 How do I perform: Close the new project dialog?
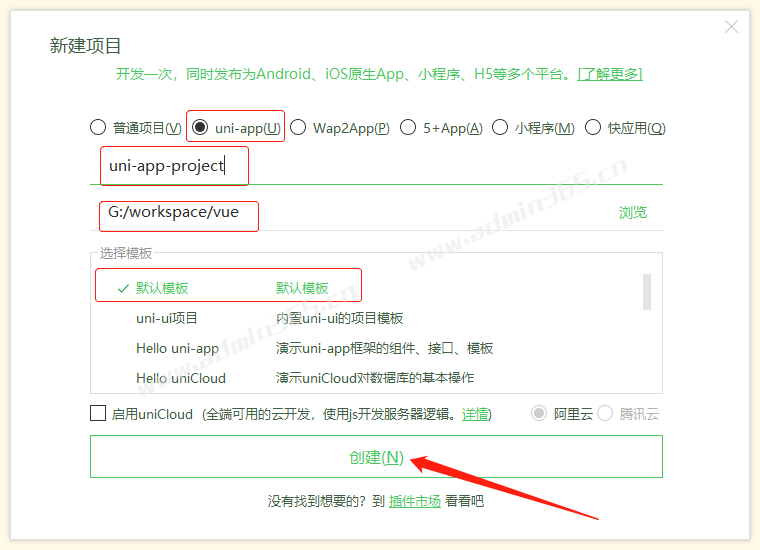(731, 27)
